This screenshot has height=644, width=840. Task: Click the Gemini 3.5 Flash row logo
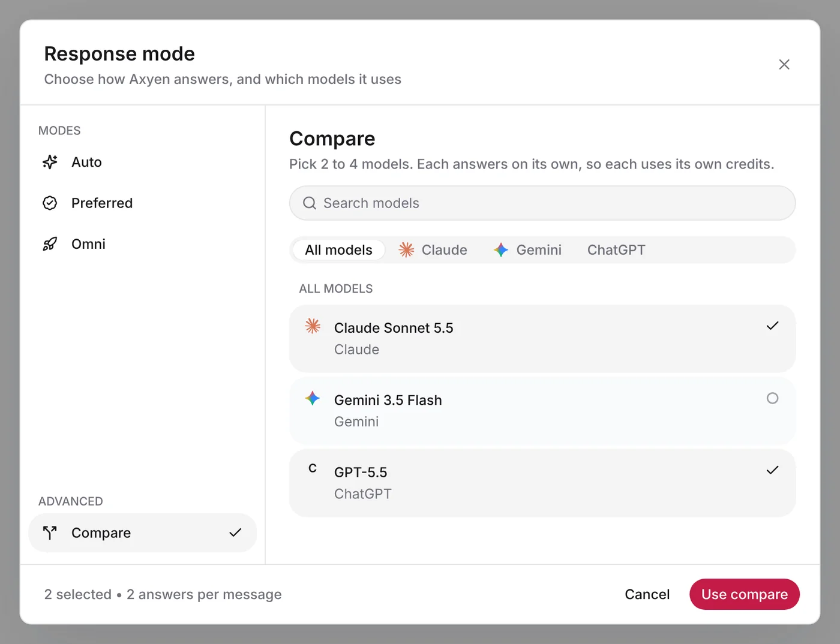tap(313, 398)
